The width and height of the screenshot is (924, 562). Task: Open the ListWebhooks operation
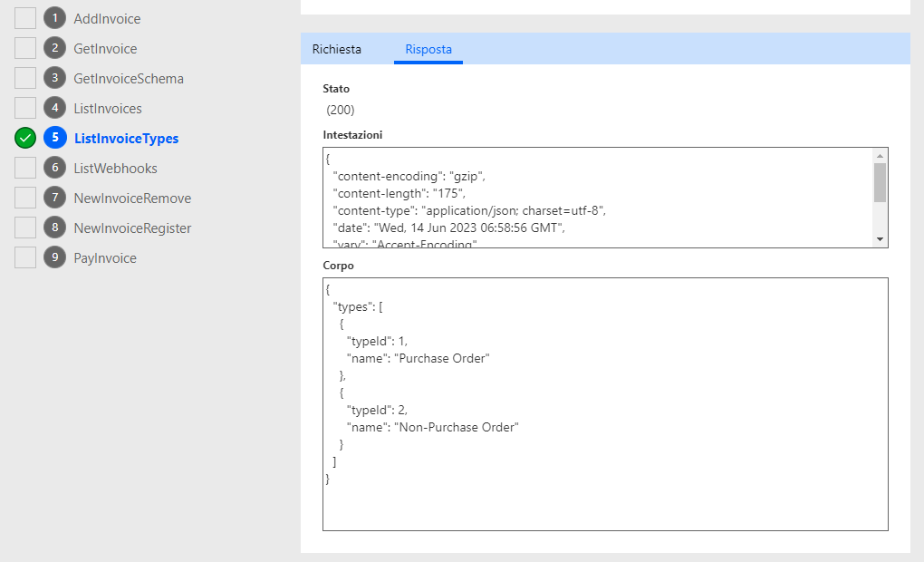[116, 169]
